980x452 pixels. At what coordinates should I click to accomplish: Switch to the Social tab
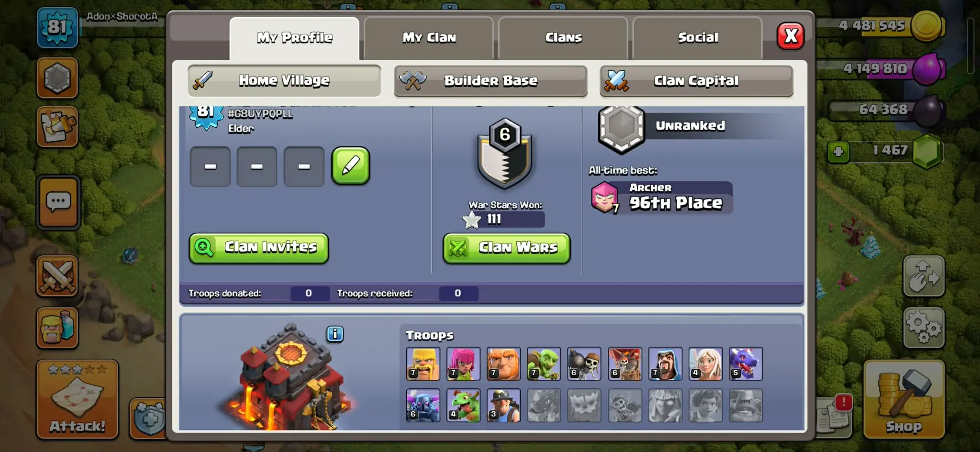698,37
